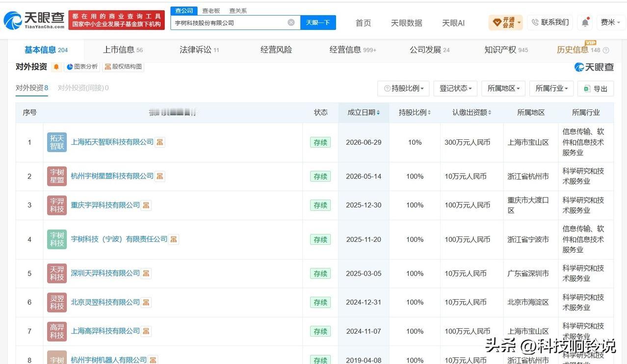Open 股权结构图 equity structure chart
Screen dimensions: 627x364
(x=123, y=67)
